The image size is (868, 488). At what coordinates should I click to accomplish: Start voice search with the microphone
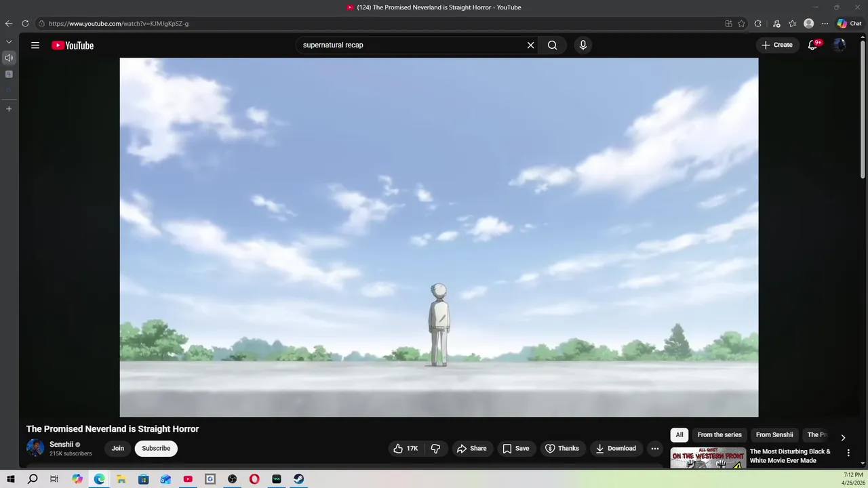tap(583, 45)
